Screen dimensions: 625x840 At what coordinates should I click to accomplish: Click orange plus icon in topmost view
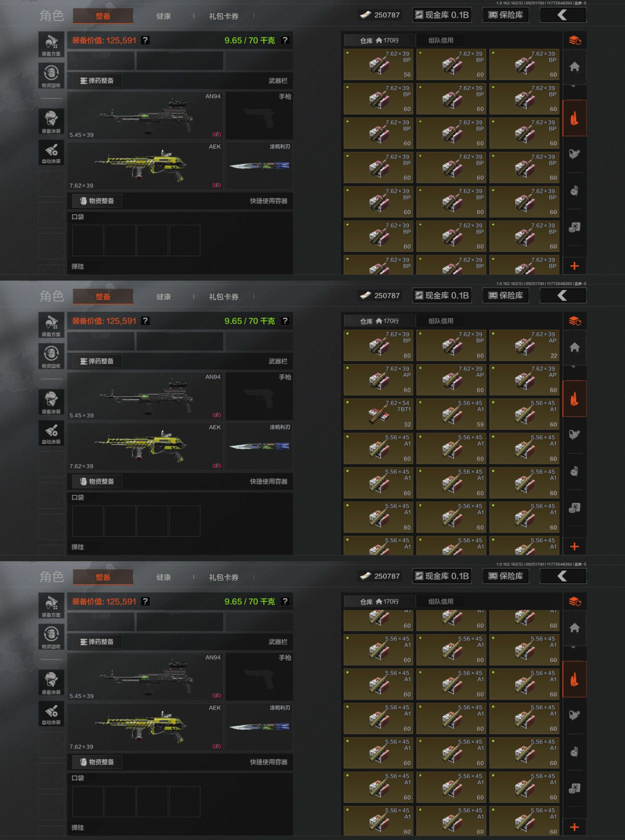pyautogui.click(x=574, y=266)
